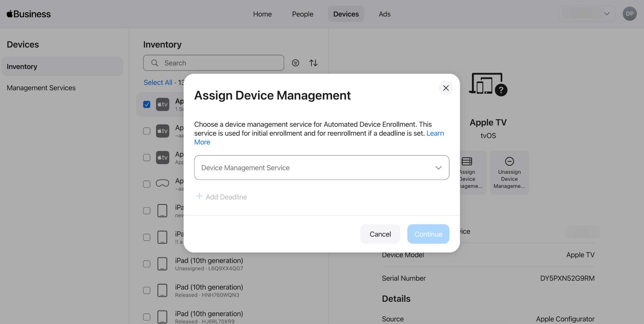Close the Assign Device Management dialog

[x=446, y=88]
